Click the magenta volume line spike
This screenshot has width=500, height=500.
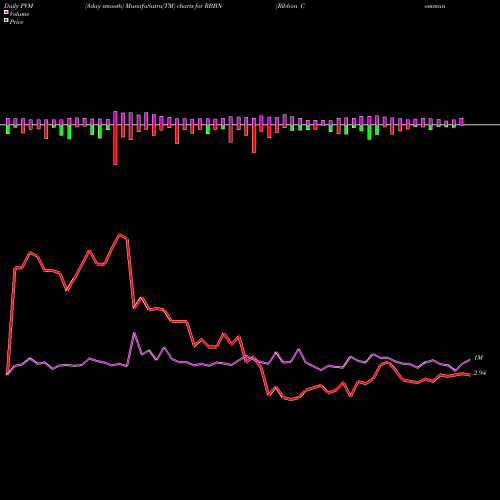point(134,333)
